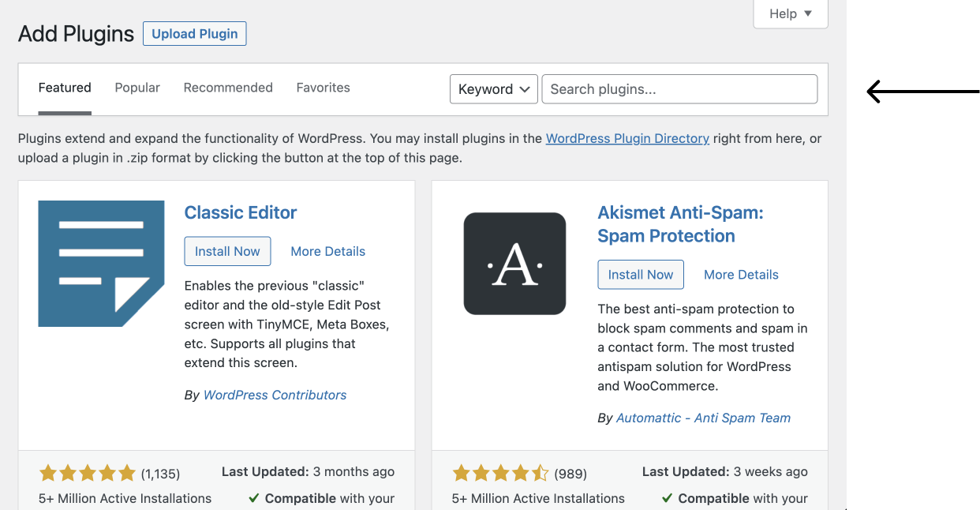Open the Classic Editor title link
This screenshot has height=510, width=980.
coord(241,212)
